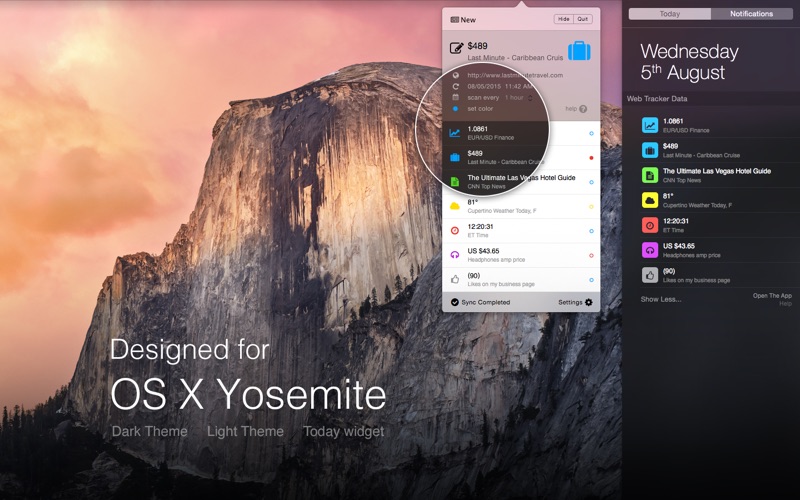Click the edit pencil icon beside $489
800x500 pixels.
[456, 48]
